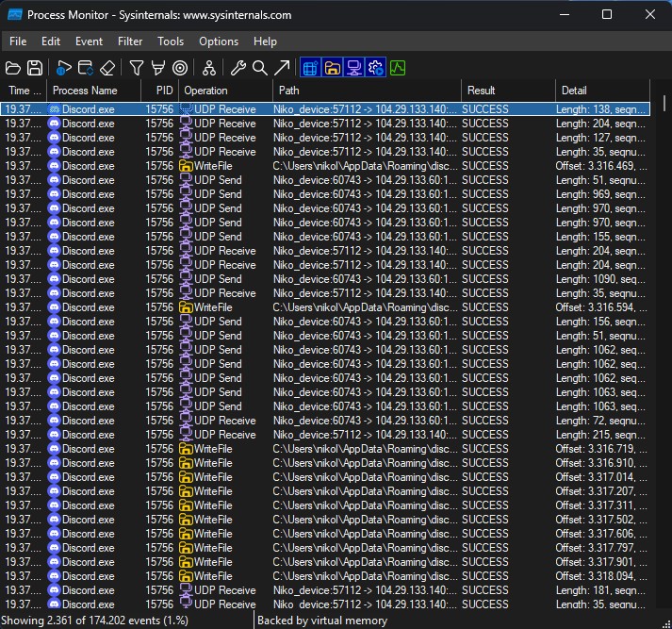
Task: Click the detail 'Length: 155, seqn...'
Action: pos(600,237)
